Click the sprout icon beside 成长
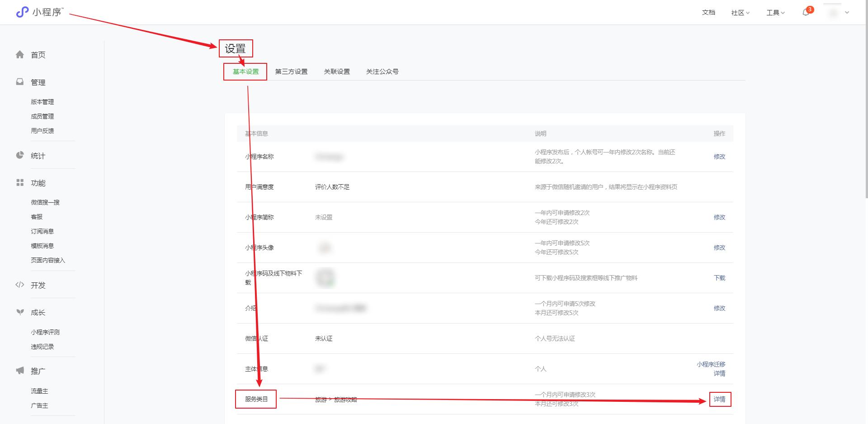 [x=20, y=312]
